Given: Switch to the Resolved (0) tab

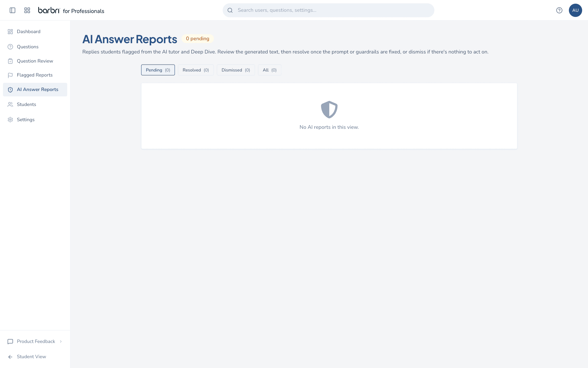Looking at the screenshot, I should 196,70.
